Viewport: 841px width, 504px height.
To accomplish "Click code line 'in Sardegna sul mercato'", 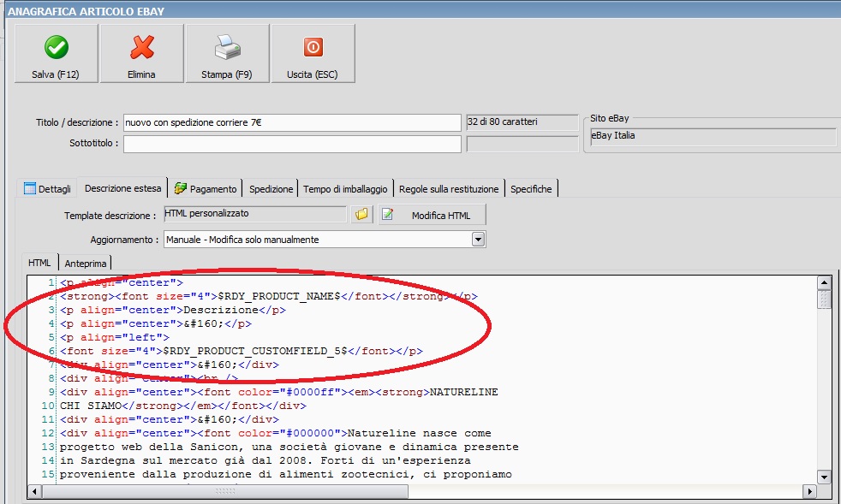I will point(265,460).
